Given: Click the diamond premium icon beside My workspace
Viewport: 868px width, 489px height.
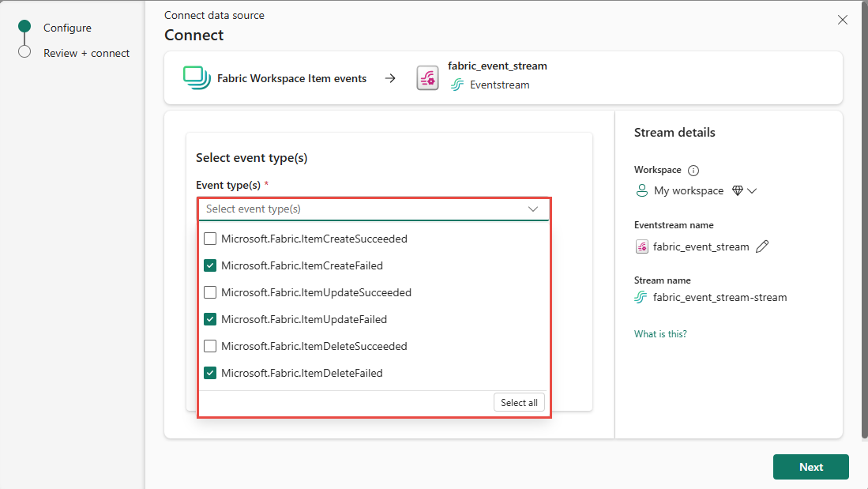Looking at the screenshot, I should point(738,190).
